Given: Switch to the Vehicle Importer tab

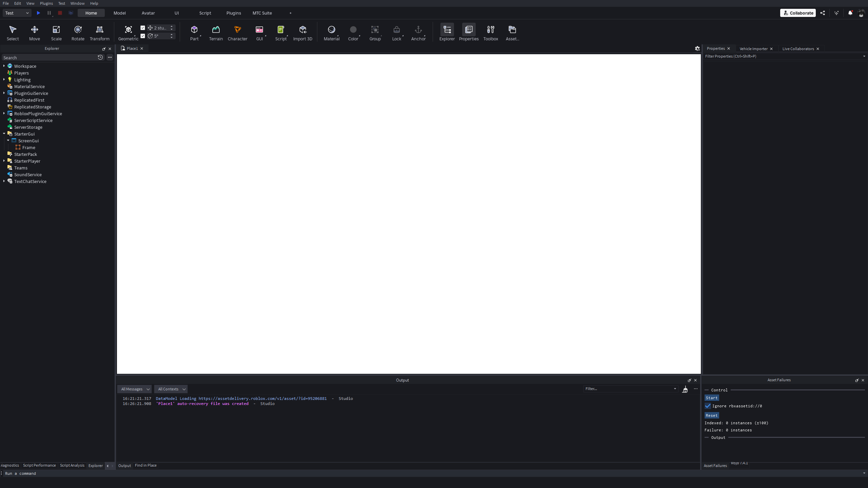Looking at the screenshot, I should tap(753, 48).
